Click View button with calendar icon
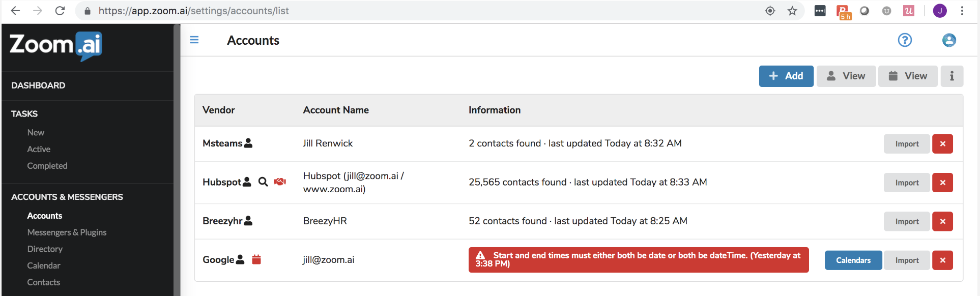Viewport: 980px width, 296px height. (908, 76)
